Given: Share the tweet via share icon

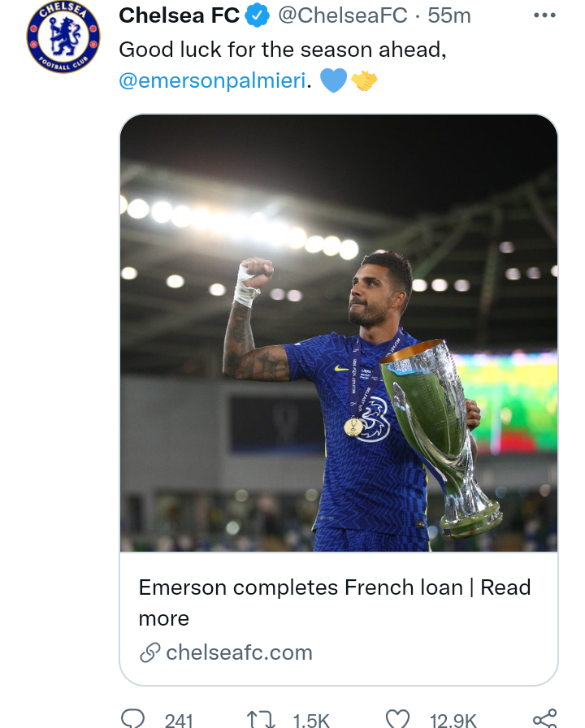Looking at the screenshot, I should [544, 718].
